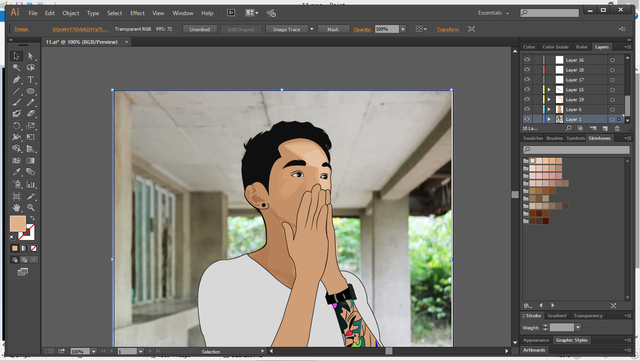Select the Lasso tool
The image size is (640, 361).
click(x=31, y=67)
